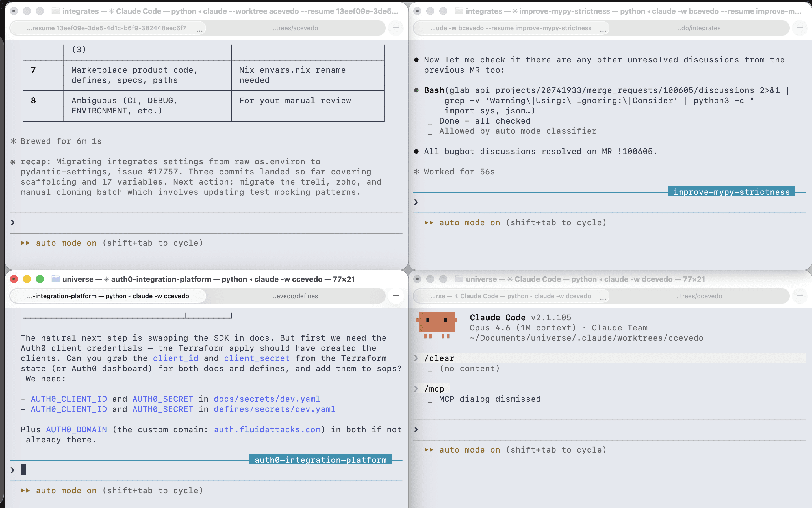Add new tab in auth0-integration-platform window
Image resolution: width=812 pixels, height=508 pixels.
tap(396, 296)
